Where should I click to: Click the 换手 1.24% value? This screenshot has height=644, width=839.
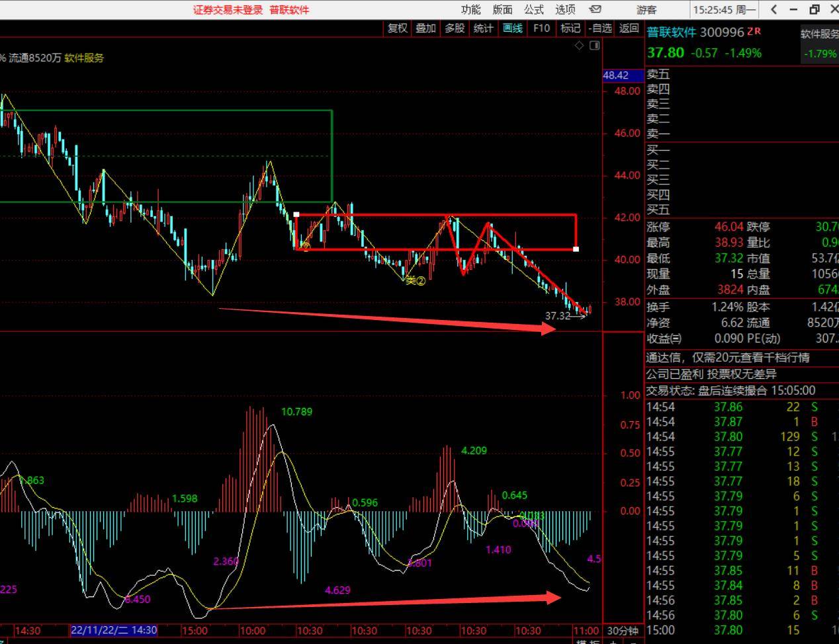(x=728, y=307)
